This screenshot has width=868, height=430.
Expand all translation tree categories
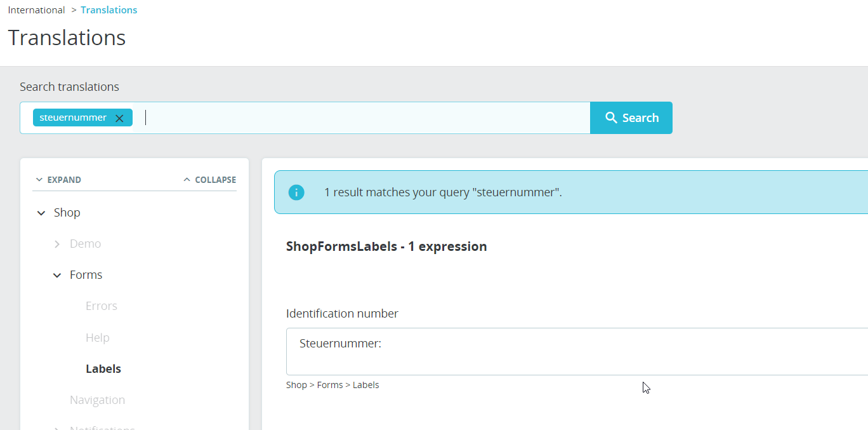point(58,180)
